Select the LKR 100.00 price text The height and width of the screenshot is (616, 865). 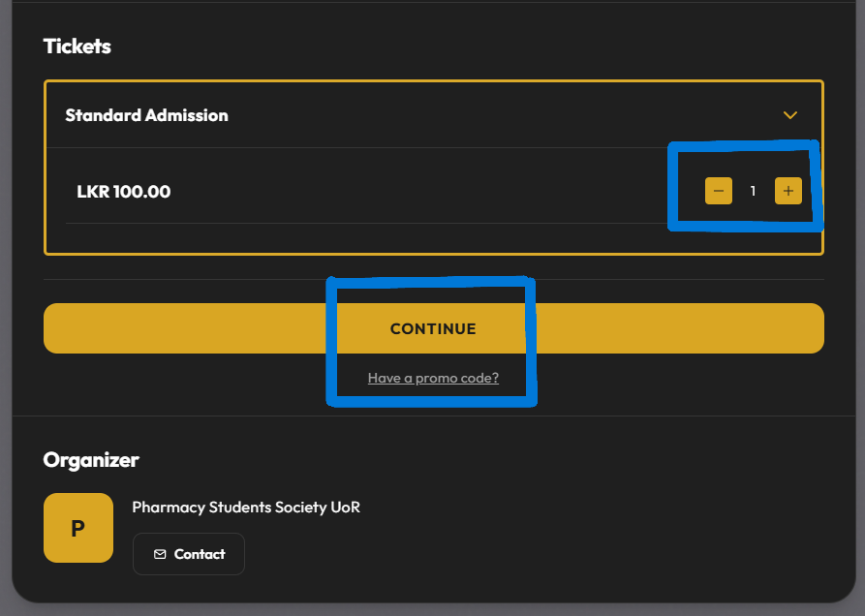(x=123, y=192)
